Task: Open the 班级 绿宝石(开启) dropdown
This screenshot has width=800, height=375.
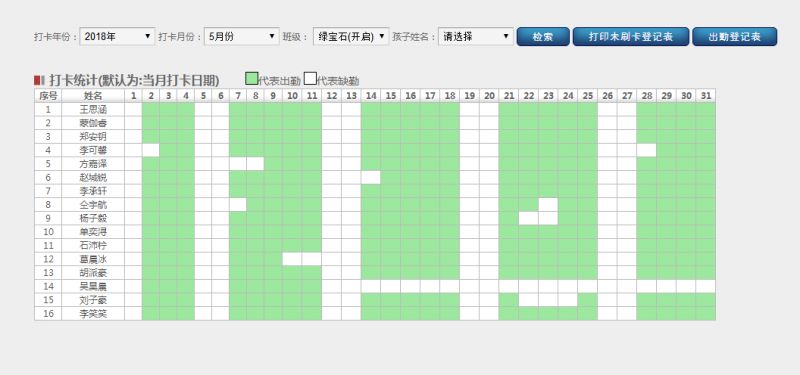Action: (x=351, y=37)
